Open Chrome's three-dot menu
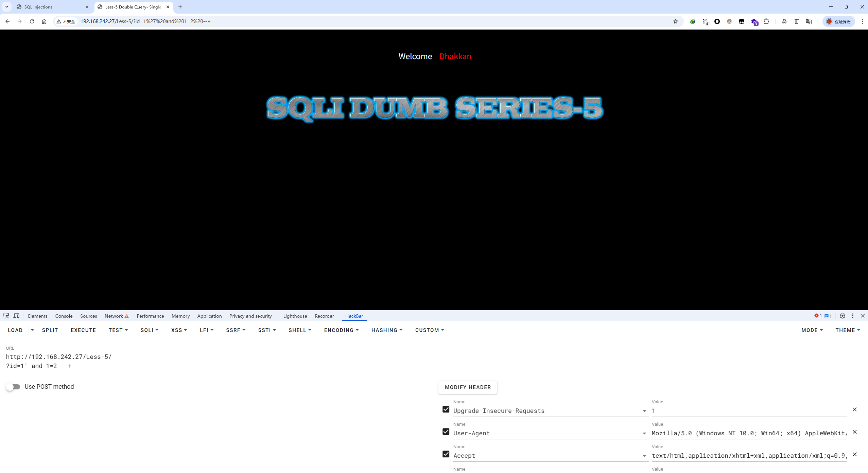The width and height of the screenshot is (868, 473). (863, 21)
